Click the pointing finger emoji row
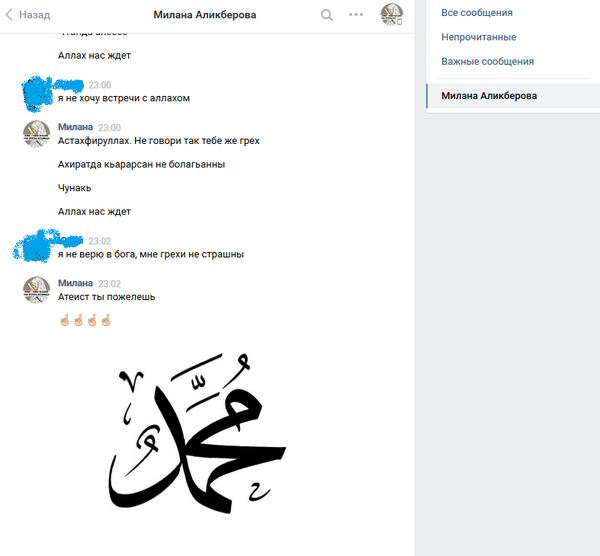The width and height of the screenshot is (600, 556). (x=85, y=320)
